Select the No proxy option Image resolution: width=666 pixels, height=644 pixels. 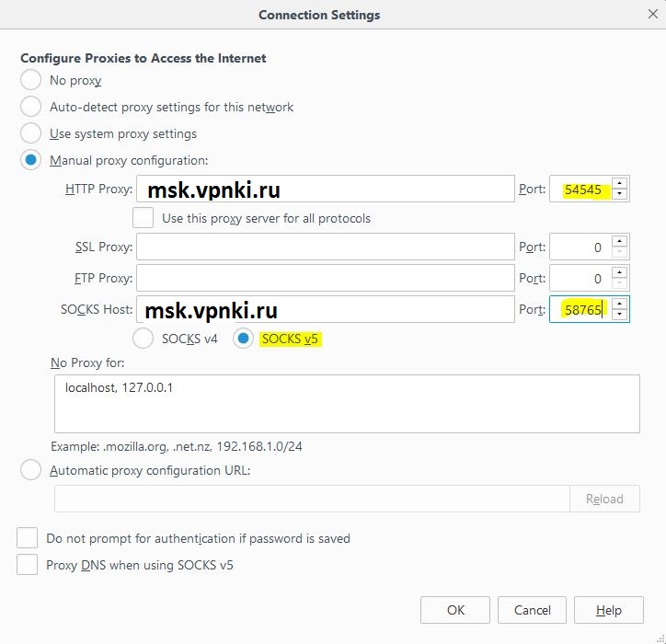point(30,80)
